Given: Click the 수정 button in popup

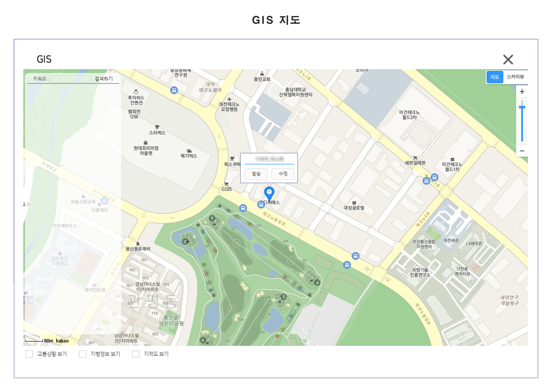Looking at the screenshot, I should point(283,174).
